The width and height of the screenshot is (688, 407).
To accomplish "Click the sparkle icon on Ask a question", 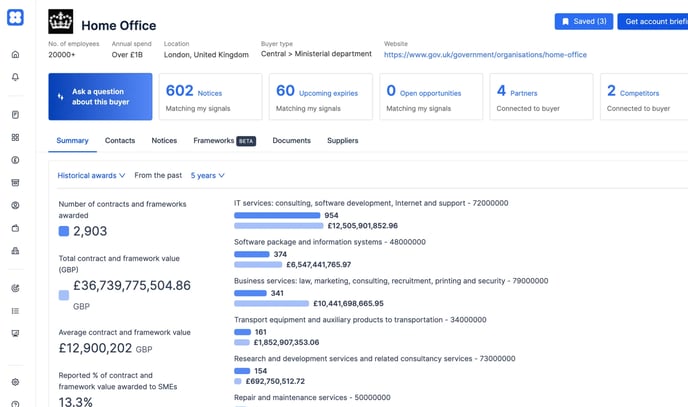I will [x=61, y=96].
